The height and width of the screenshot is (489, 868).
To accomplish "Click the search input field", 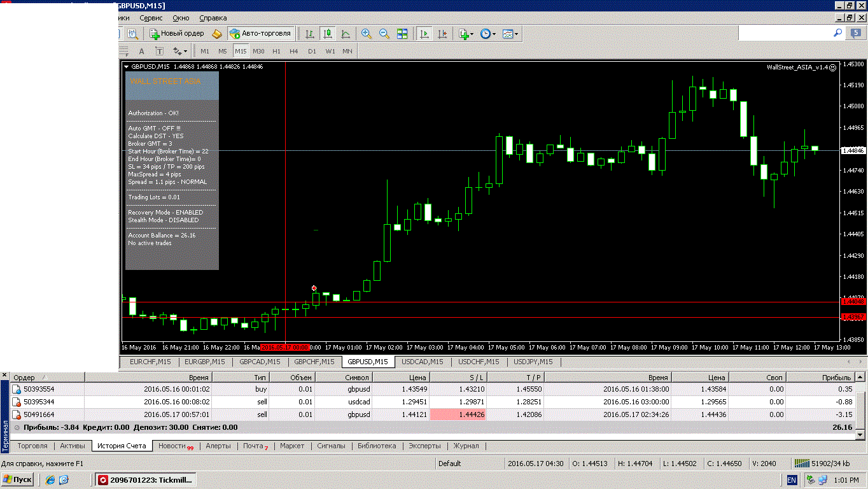I will point(785,32).
